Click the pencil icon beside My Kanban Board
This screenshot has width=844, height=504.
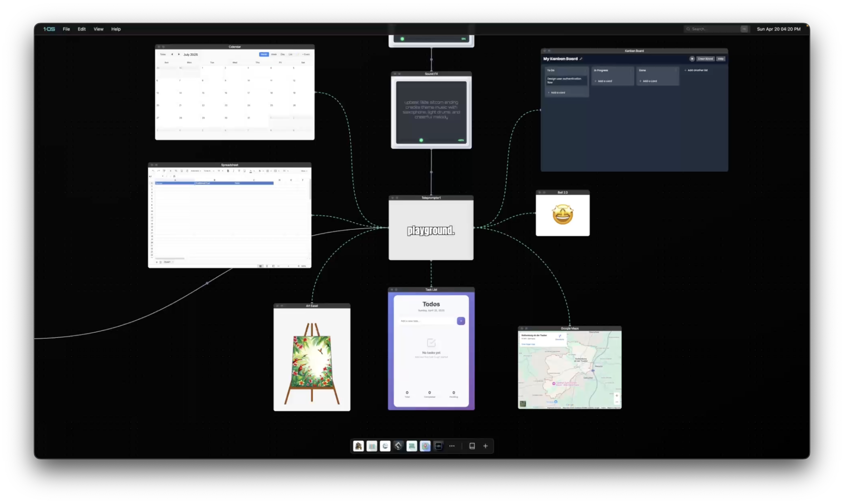(581, 59)
